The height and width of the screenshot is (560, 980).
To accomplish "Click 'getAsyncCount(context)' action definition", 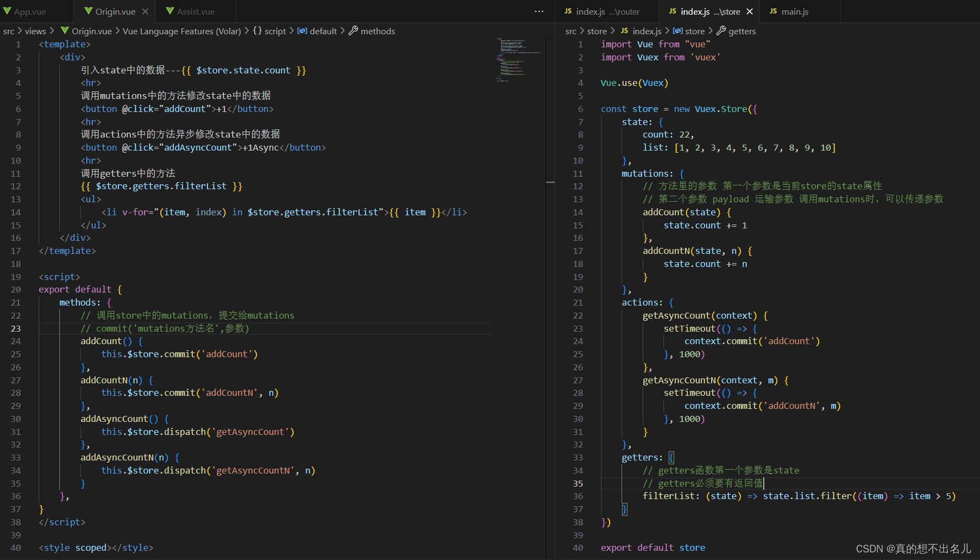I will coord(700,315).
